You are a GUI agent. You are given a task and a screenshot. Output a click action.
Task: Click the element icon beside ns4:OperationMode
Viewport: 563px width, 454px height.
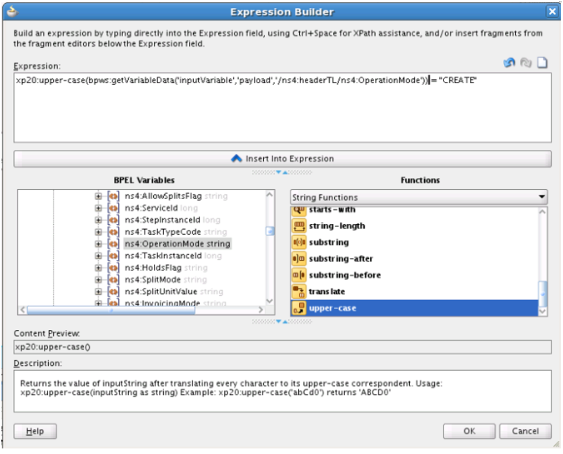point(113,244)
